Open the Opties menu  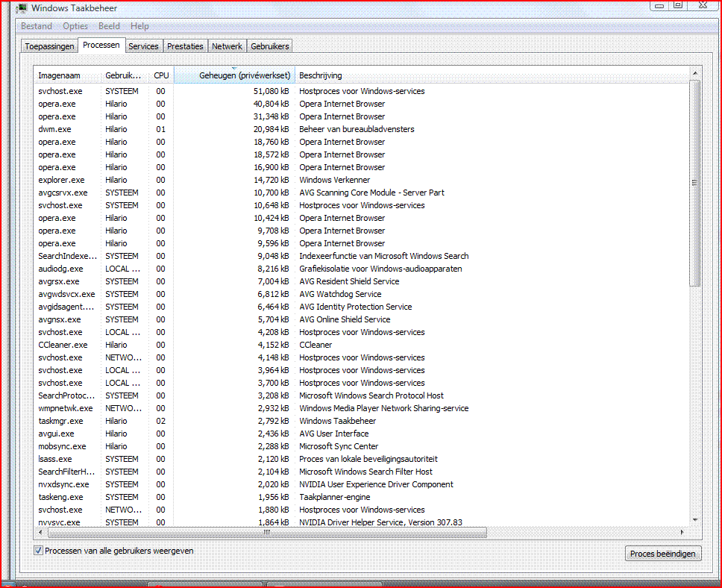coord(75,26)
